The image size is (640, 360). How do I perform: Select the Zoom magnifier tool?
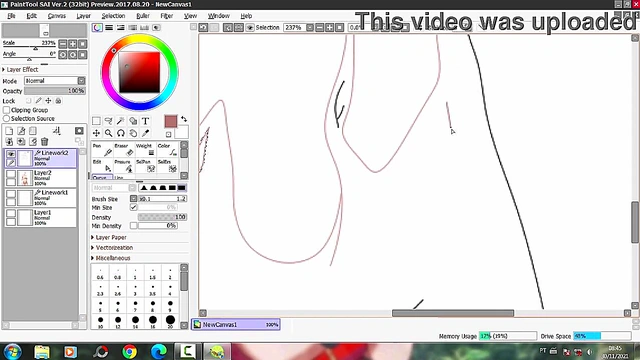[x=109, y=133]
